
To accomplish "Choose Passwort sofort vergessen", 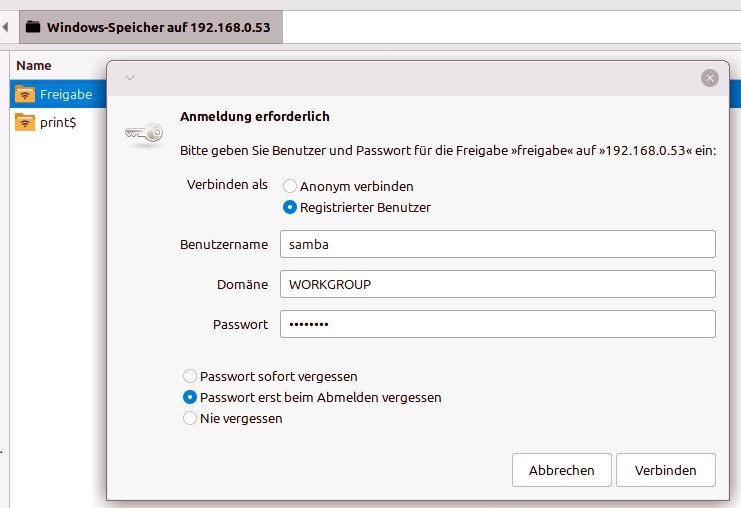I will coord(190,377).
